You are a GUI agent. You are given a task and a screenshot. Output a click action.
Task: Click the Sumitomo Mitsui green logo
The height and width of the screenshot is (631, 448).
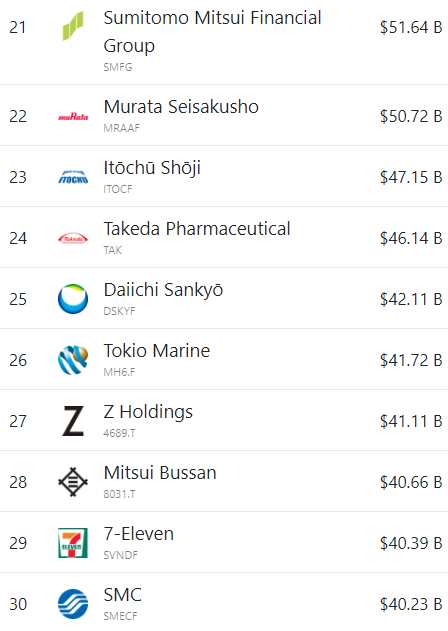[x=73, y=26]
